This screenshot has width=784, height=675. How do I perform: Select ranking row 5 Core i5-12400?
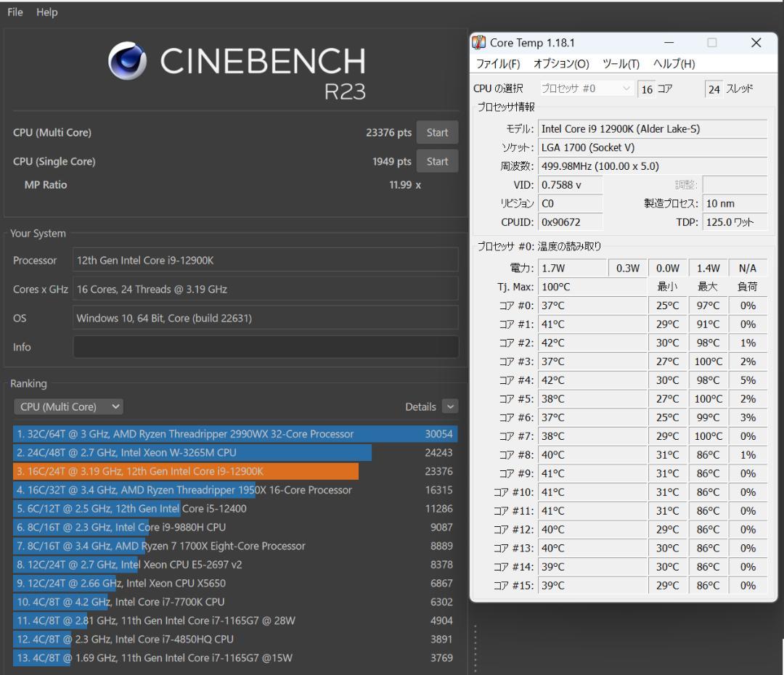point(235,509)
